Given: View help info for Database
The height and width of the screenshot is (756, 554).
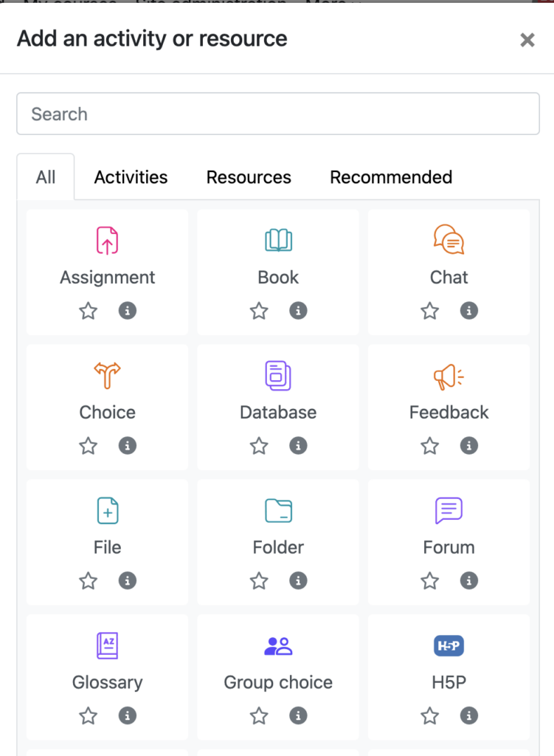Looking at the screenshot, I should pyautogui.click(x=298, y=446).
